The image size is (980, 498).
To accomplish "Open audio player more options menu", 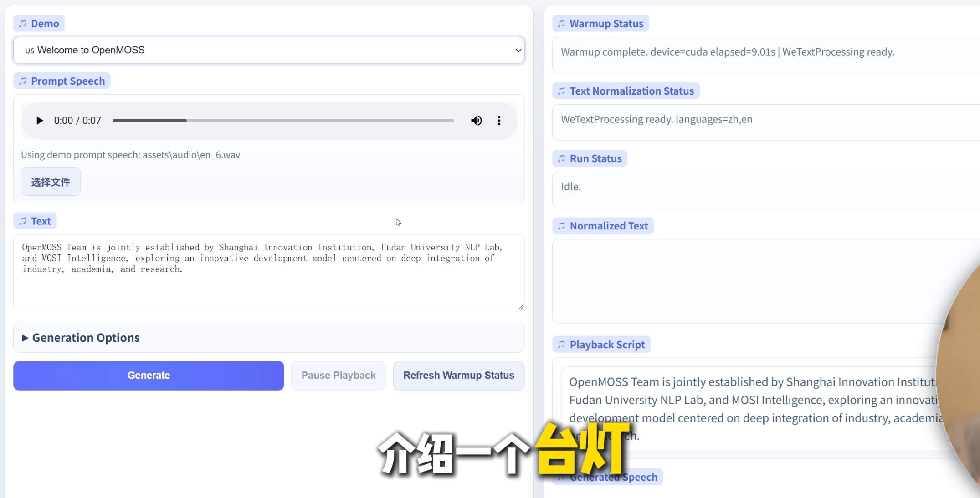I will tap(499, 121).
